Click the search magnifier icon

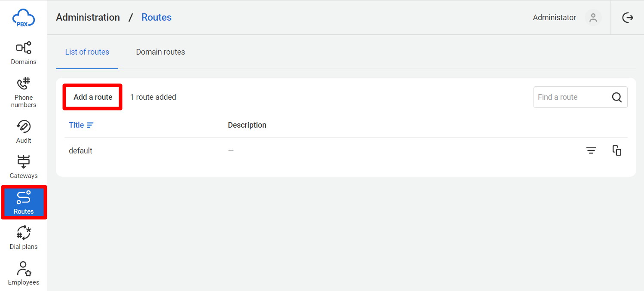point(616,97)
